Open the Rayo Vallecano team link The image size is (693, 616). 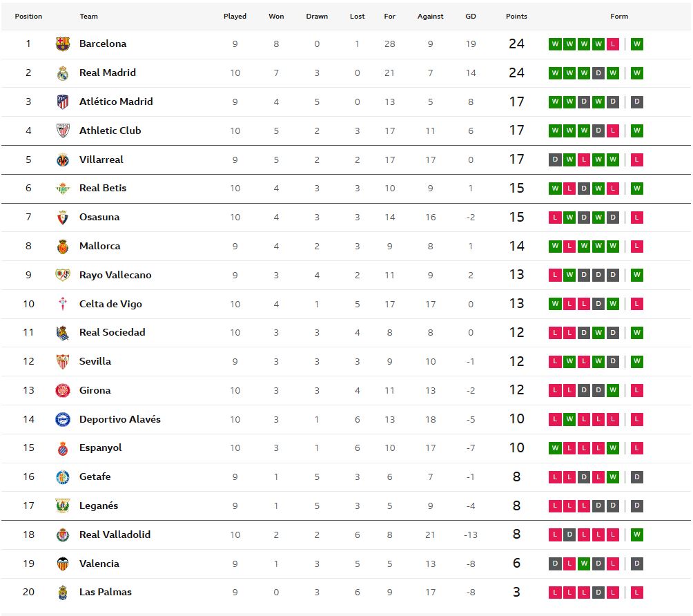[x=115, y=275]
